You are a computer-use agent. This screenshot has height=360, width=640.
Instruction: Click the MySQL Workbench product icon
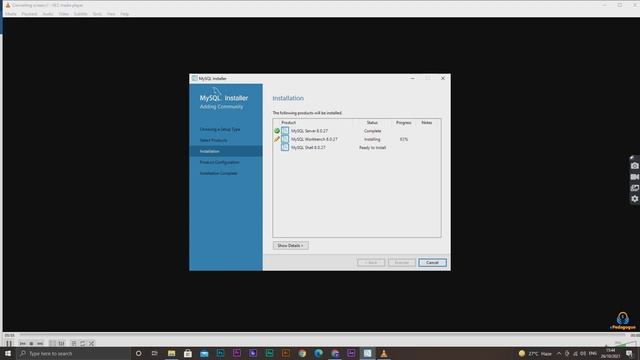pos(285,139)
